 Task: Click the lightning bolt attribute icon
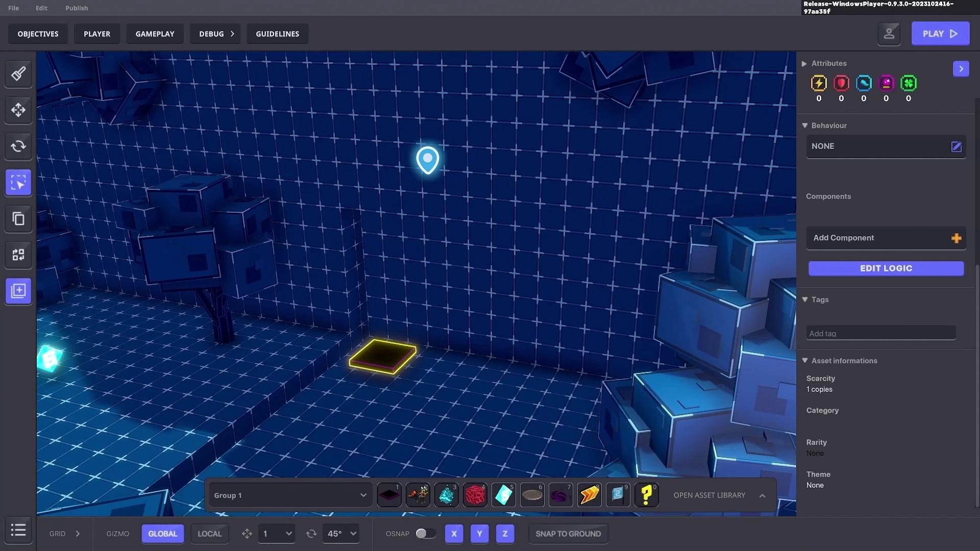(x=819, y=83)
